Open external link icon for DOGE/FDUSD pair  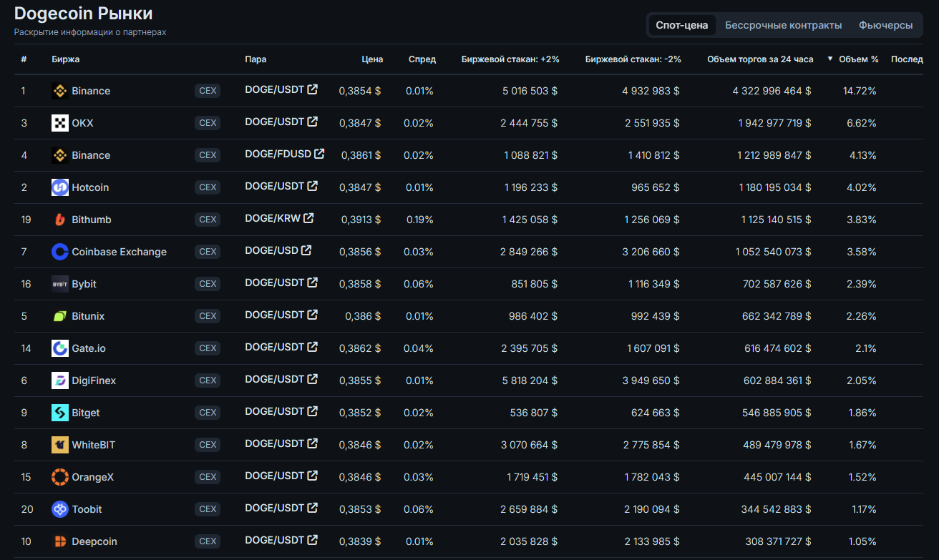pyautogui.click(x=319, y=154)
